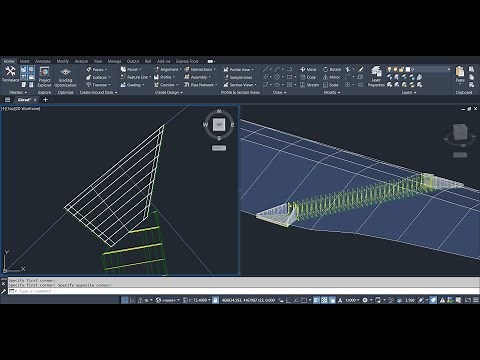The width and height of the screenshot is (480, 360).
Task: Open command line customize wrench icon
Action: pos(4,291)
